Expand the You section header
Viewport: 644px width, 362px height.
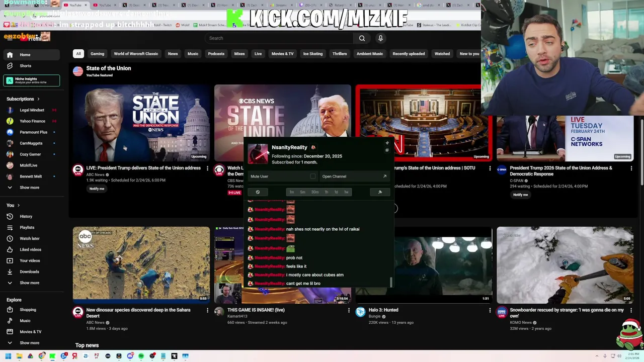[x=13, y=205]
